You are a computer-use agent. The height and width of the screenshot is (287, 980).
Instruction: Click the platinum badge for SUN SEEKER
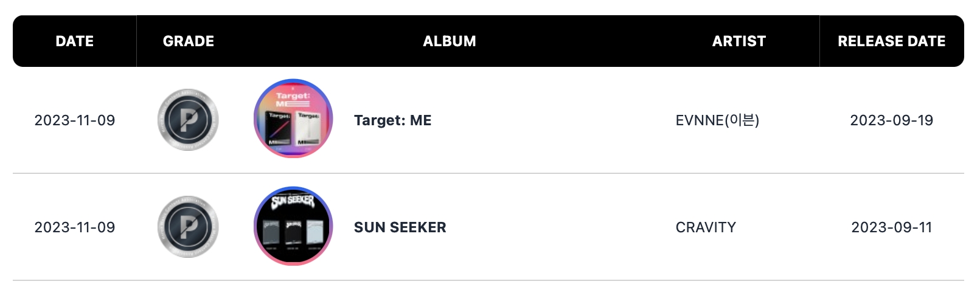point(188,227)
